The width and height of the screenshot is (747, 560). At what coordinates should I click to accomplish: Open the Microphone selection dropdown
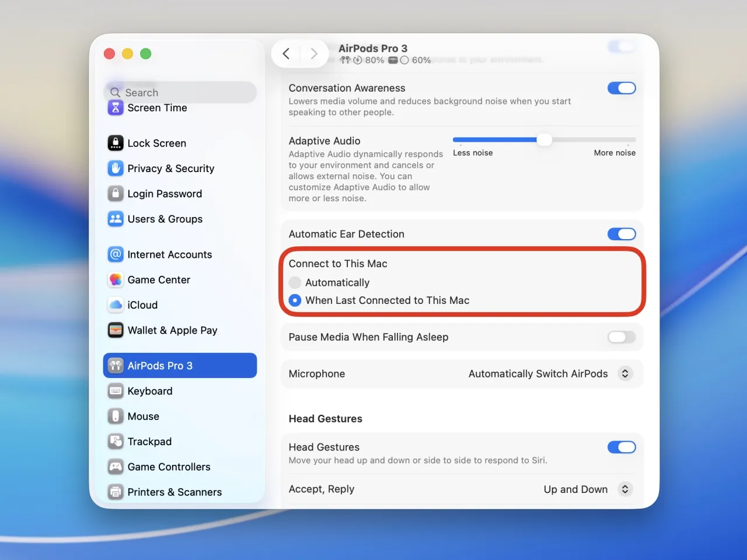point(625,373)
